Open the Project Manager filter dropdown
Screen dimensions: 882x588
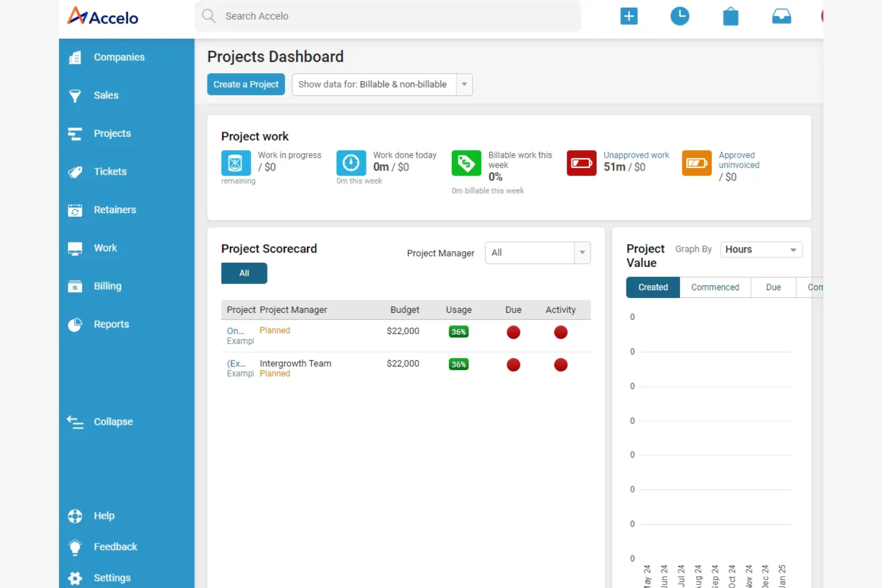coord(537,253)
